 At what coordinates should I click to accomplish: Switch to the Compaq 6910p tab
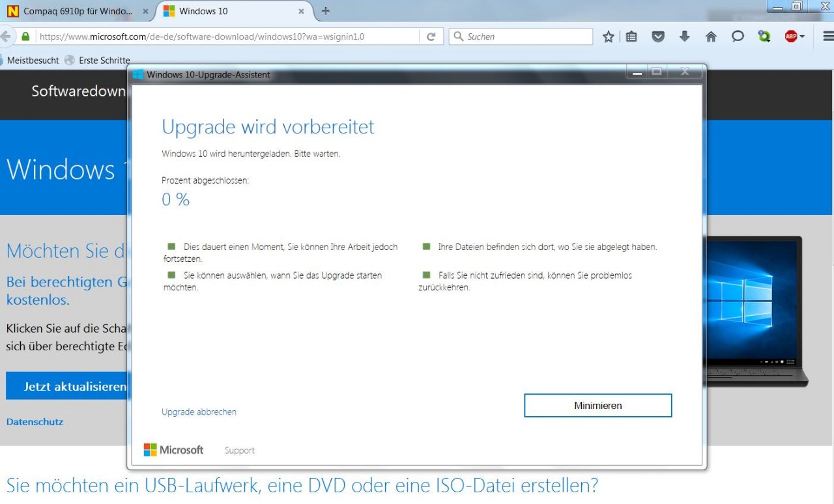click(x=77, y=11)
